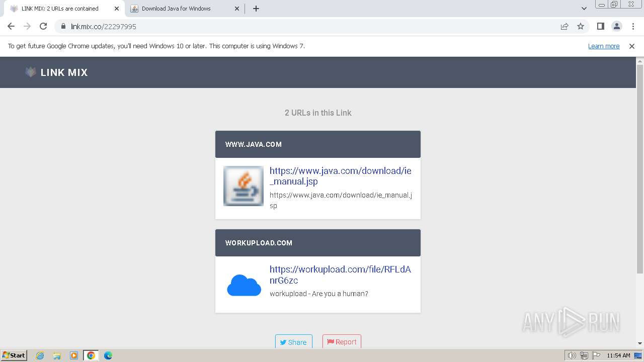Open the Chrome side panel
The width and height of the screenshot is (644, 362).
click(x=600, y=26)
